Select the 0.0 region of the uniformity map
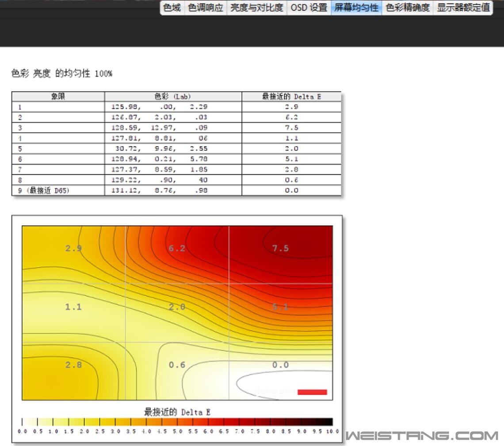 click(x=280, y=365)
